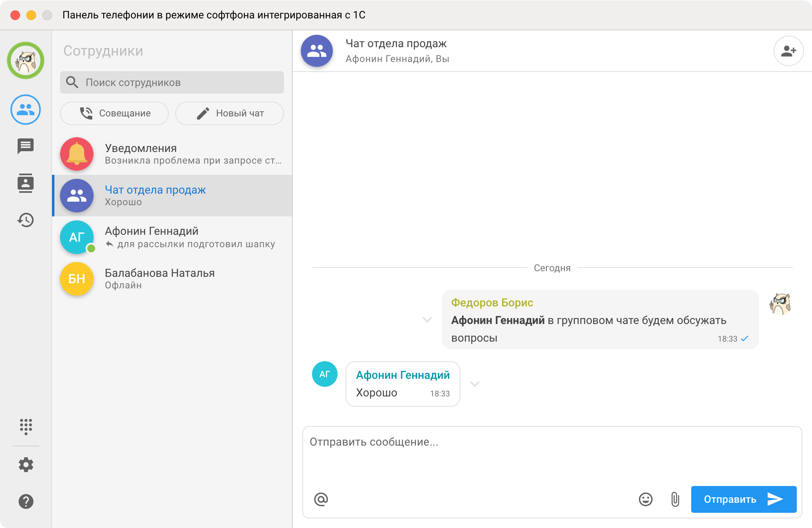Screen dimensions: 812x528
Task: Open chat with Балабанова Наталья
Action: click(172, 279)
